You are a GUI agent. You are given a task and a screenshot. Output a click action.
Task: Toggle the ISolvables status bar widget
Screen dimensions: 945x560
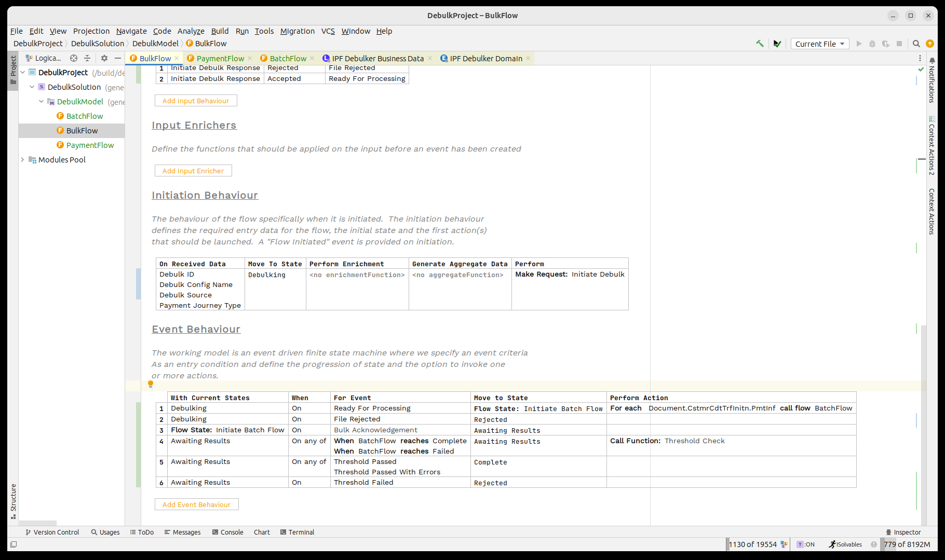(x=845, y=544)
